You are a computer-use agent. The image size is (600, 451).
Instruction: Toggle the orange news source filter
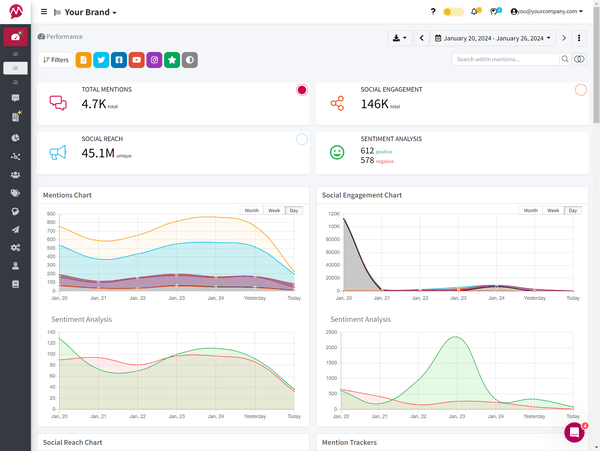pos(83,60)
